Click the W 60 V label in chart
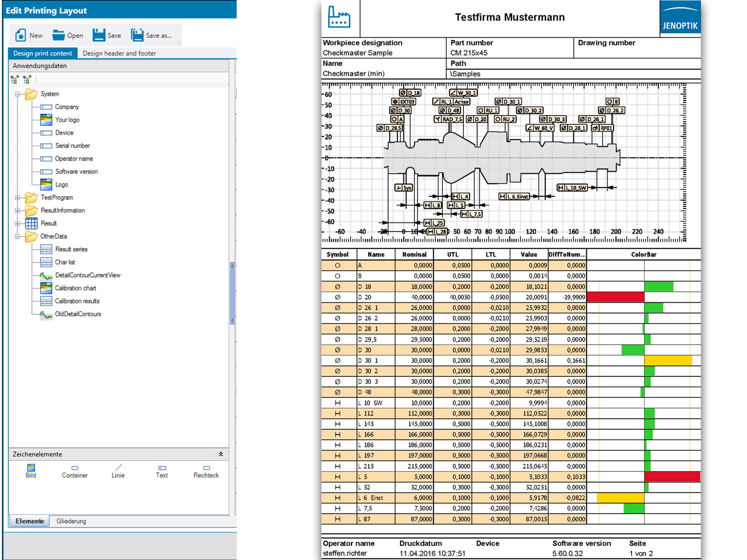747x560 pixels. click(540, 128)
